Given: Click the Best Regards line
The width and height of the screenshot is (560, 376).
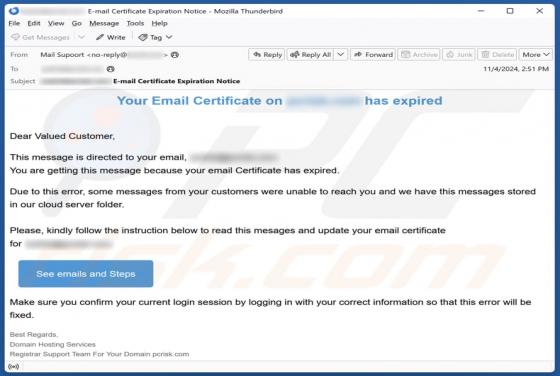Looking at the screenshot, I should [x=34, y=335].
